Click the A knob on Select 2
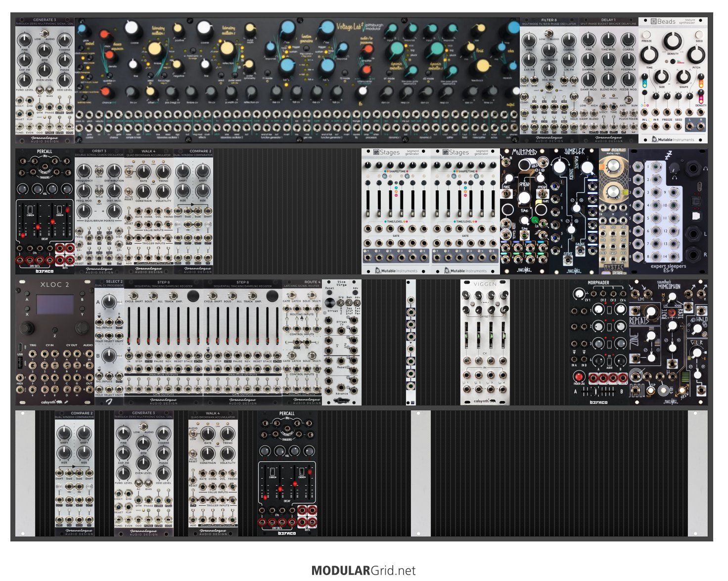The image size is (728, 581). point(109,302)
